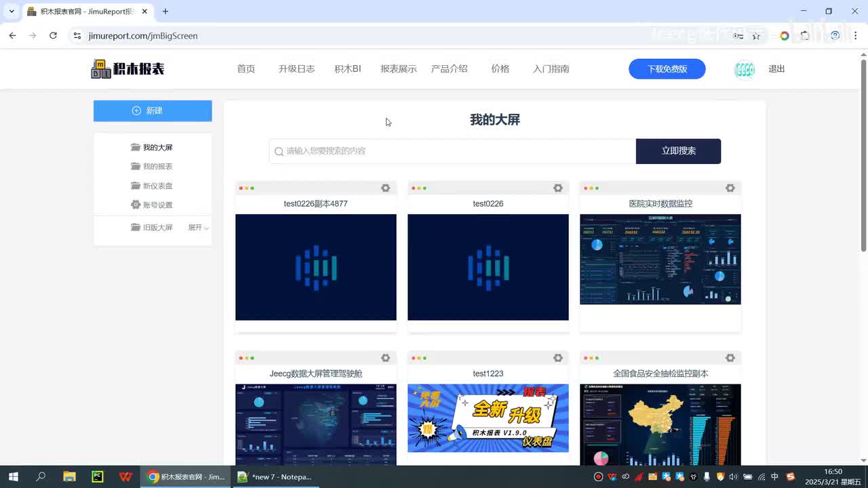868x488 pixels.
Task: Click the page's vertical scrollbar
Action: coord(863,156)
